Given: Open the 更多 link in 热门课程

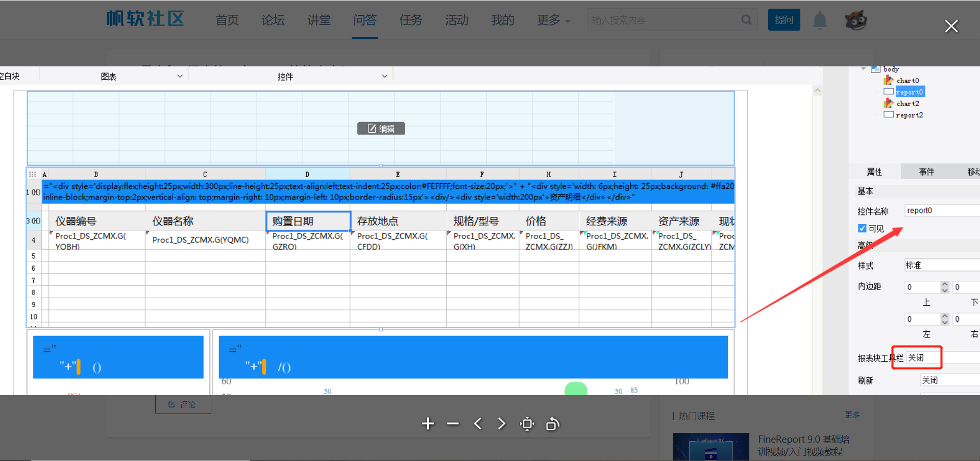Looking at the screenshot, I should coord(852,415).
